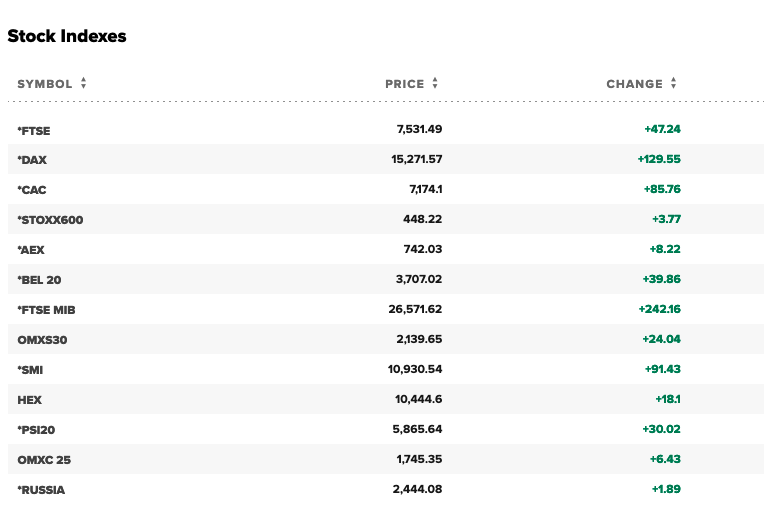Open the *FTSE index link

(34, 130)
